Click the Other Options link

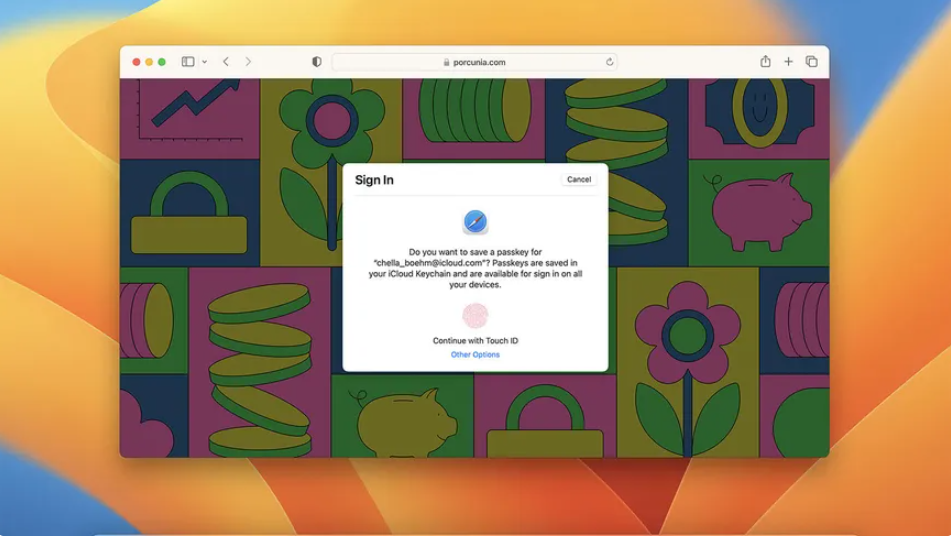tap(475, 355)
